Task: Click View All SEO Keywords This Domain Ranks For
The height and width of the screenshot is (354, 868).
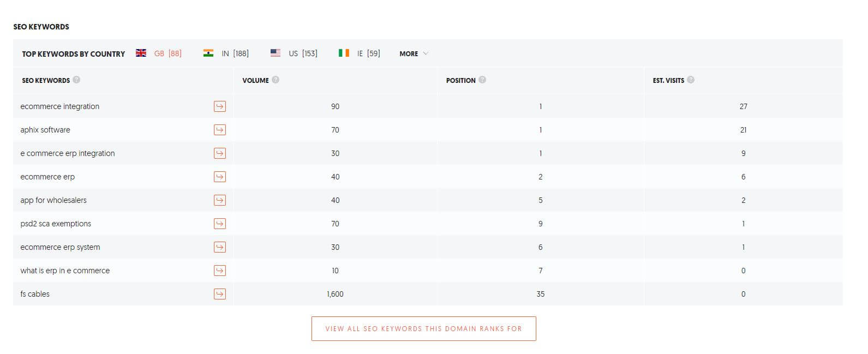Action: point(424,329)
